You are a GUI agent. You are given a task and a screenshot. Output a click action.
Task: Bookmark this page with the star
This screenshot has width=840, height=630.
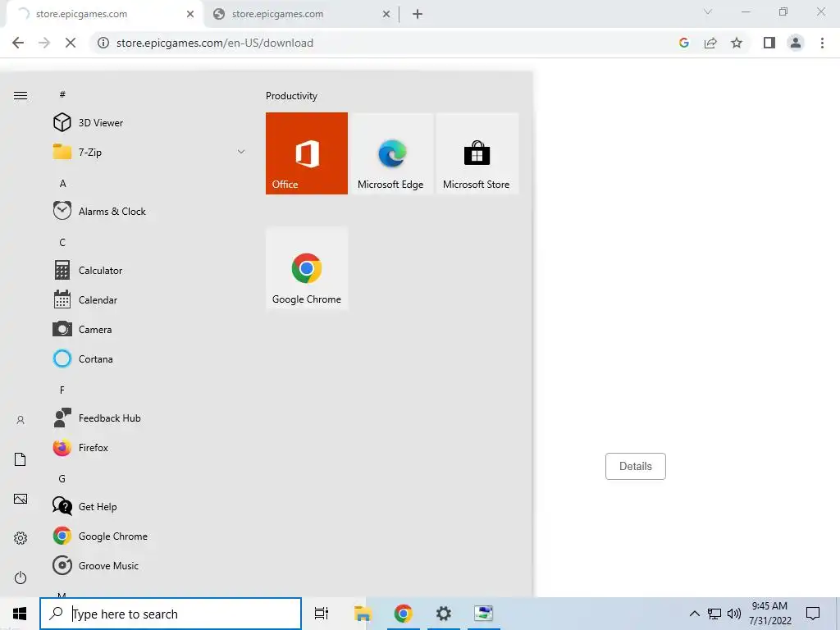(737, 43)
